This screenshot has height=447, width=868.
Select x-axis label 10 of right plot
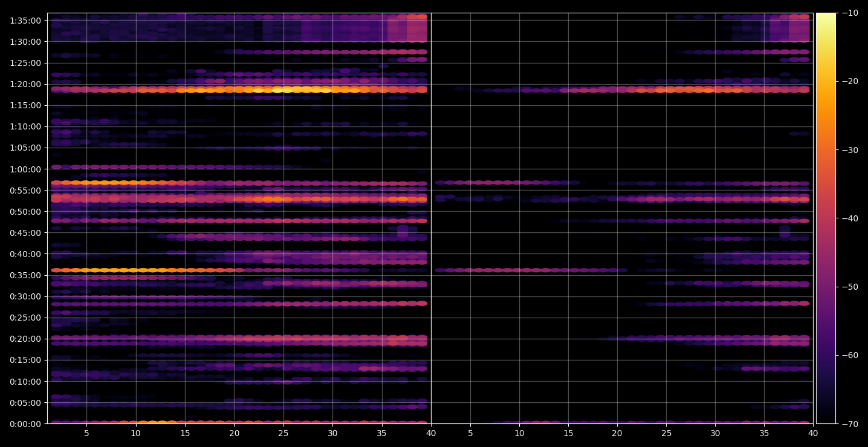(519, 434)
